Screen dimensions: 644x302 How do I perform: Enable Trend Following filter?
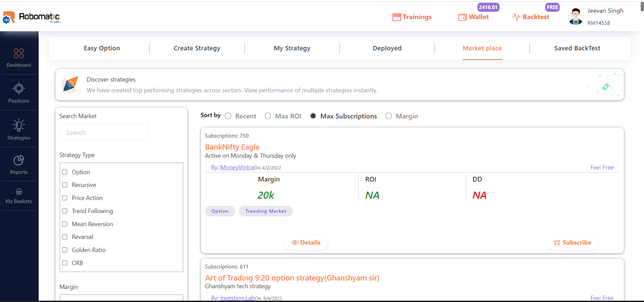(65, 211)
